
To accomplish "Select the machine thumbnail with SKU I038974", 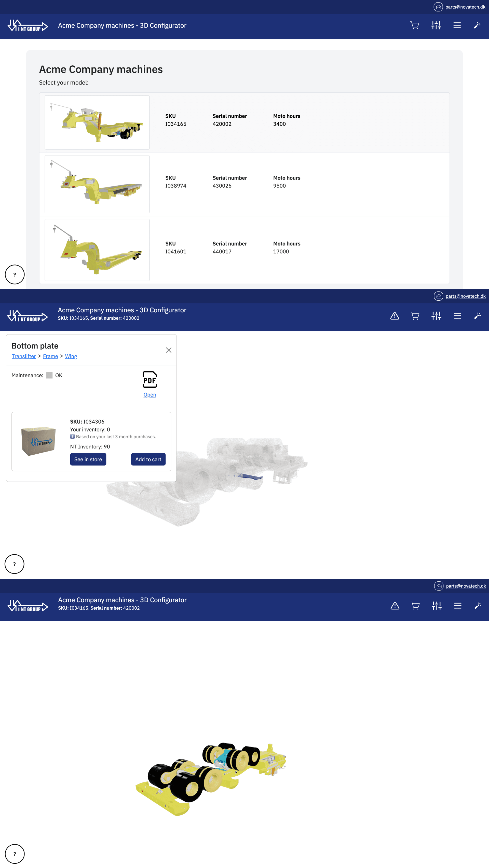I will pos(97,184).
